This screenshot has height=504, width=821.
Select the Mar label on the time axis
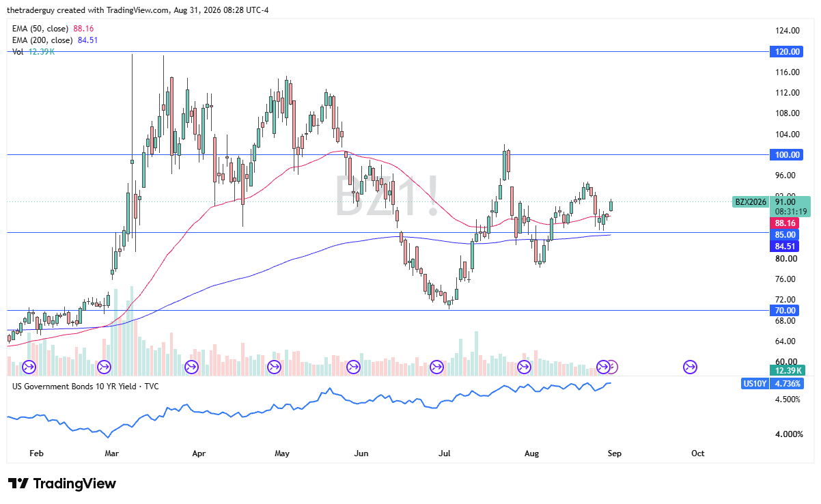111,453
